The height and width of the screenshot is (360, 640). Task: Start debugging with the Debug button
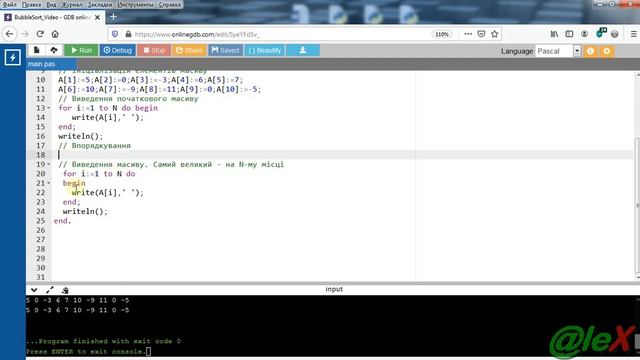[118, 50]
